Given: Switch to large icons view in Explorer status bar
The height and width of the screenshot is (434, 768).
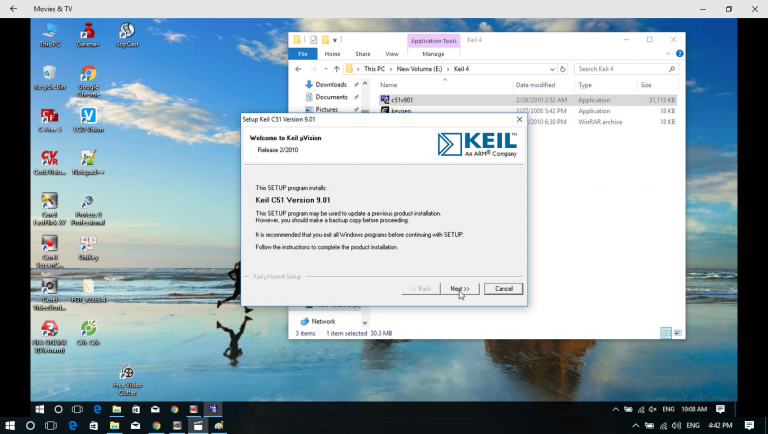Looking at the screenshot, I should [678, 333].
